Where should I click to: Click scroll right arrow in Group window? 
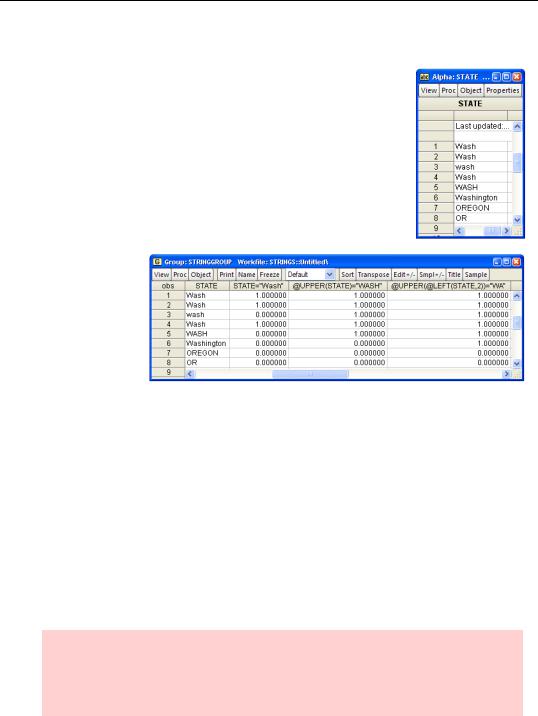pos(506,374)
